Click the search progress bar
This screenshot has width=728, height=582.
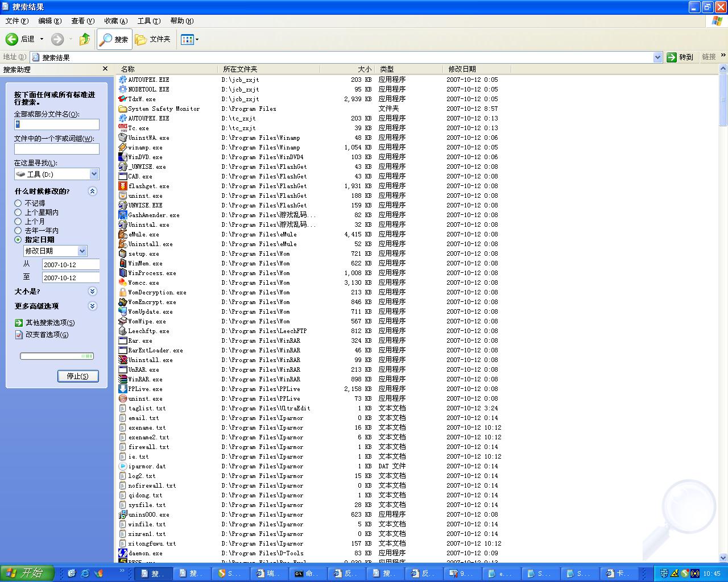(x=57, y=356)
